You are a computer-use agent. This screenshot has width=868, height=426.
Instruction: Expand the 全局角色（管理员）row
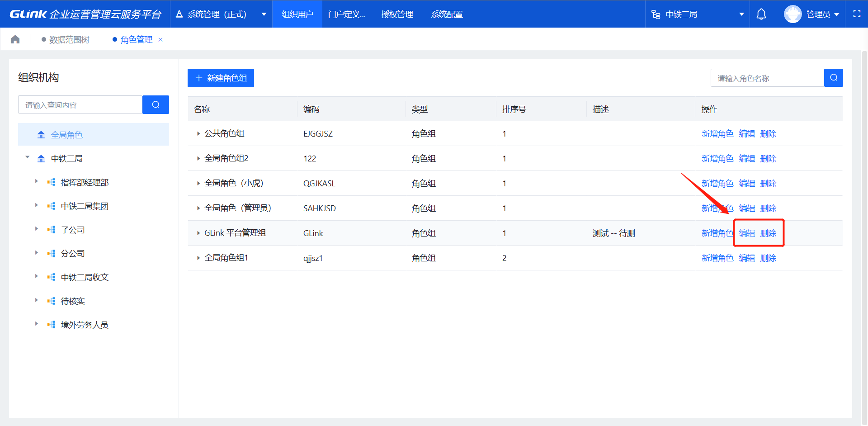pyautogui.click(x=198, y=208)
